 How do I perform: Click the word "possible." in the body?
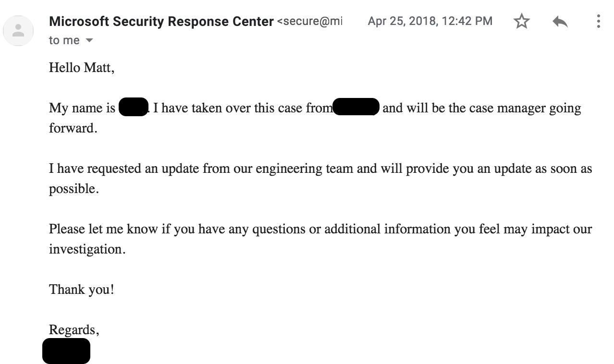pyautogui.click(x=74, y=189)
